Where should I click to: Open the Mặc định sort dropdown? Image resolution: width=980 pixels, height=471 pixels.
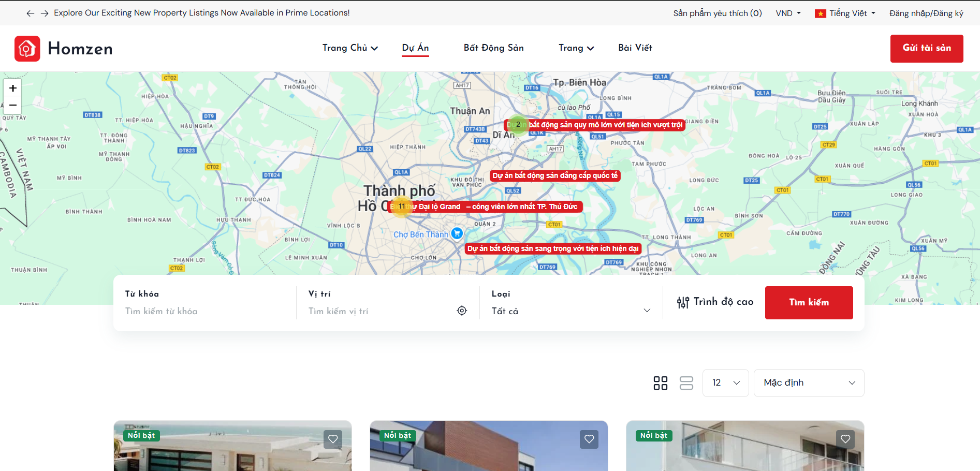pyautogui.click(x=809, y=383)
